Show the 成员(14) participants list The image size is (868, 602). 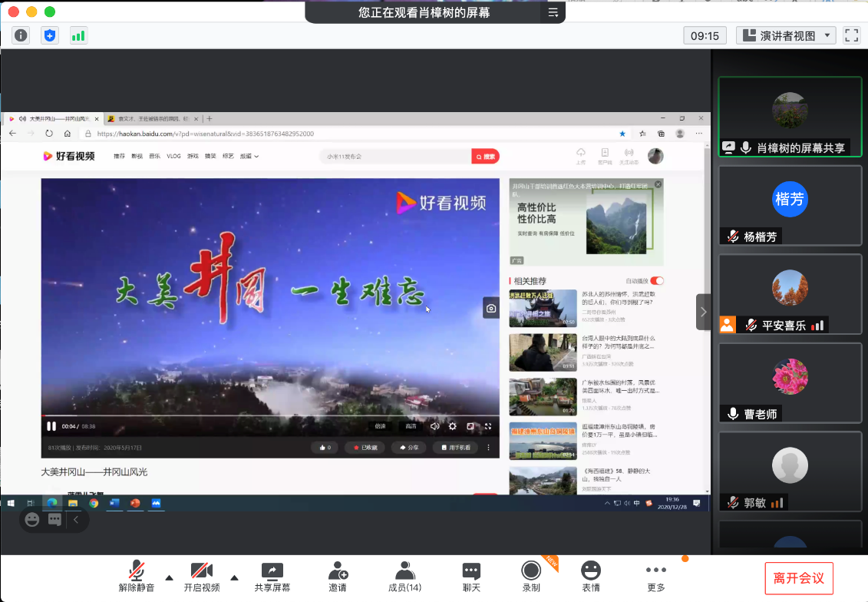(404, 577)
